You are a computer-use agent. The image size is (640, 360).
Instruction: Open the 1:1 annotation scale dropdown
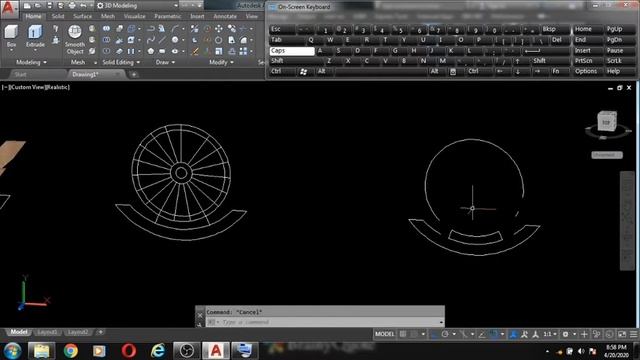550,334
